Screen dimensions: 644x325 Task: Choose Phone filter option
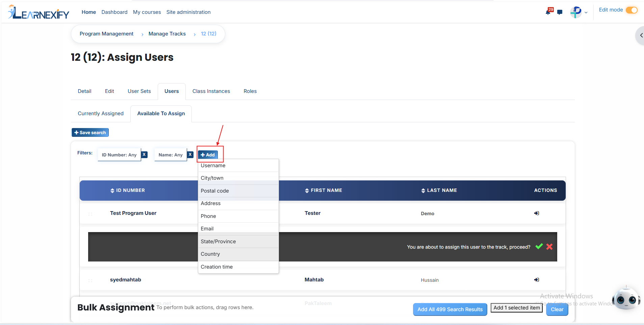[x=238, y=216]
